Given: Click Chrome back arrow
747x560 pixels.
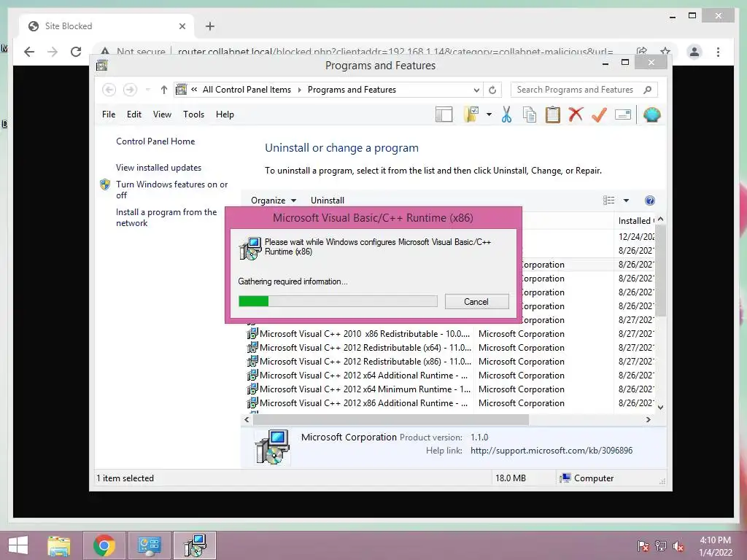Looking at the screenshot, I should (x=29, y=52).
